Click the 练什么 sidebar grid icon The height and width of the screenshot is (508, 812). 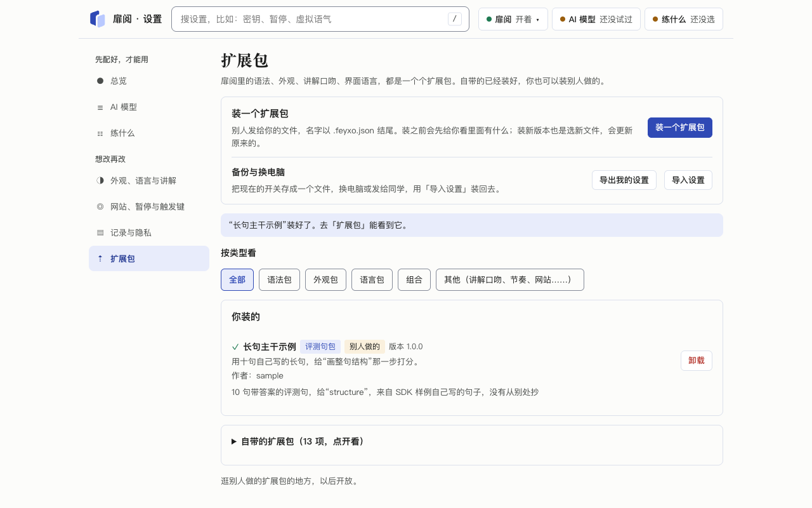click(x=100, y=133)
